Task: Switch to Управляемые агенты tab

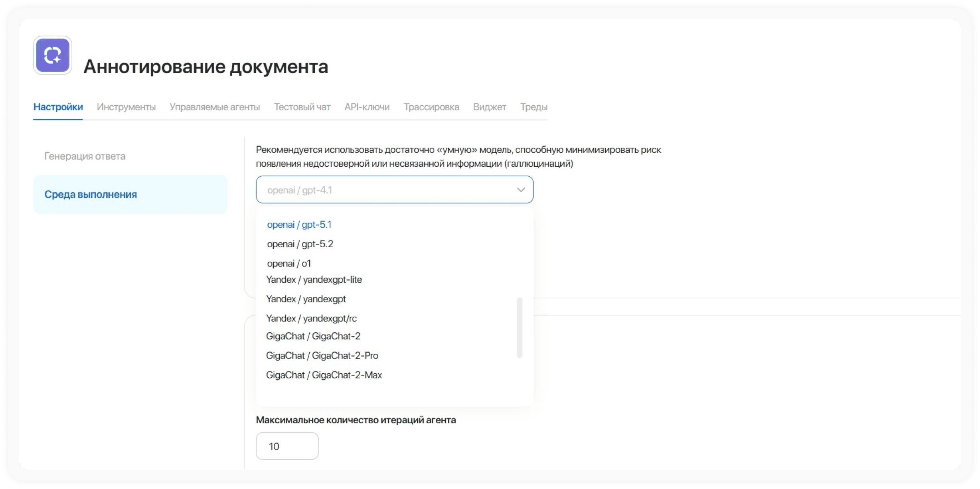Action: coord(215,107)
